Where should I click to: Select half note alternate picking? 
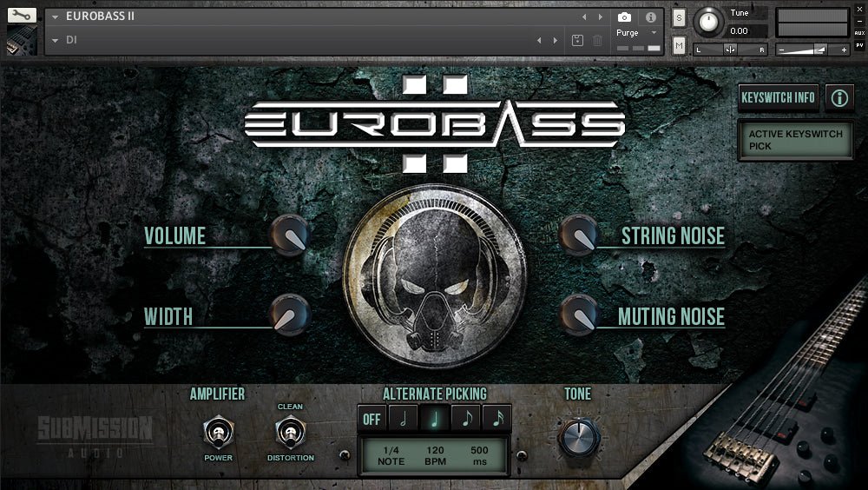click(x=403, y=419)
